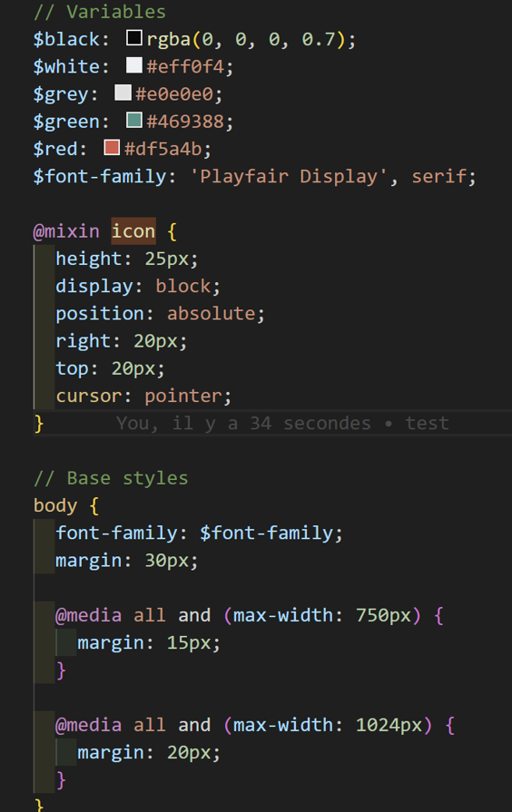Click the 'position: absolute;' line

[160, 314]
